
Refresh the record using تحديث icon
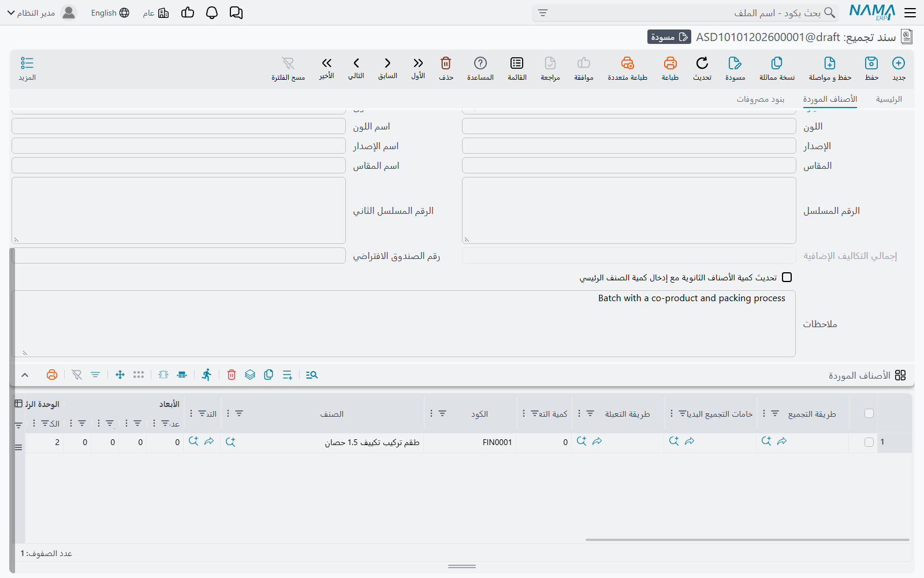point(702,63)
